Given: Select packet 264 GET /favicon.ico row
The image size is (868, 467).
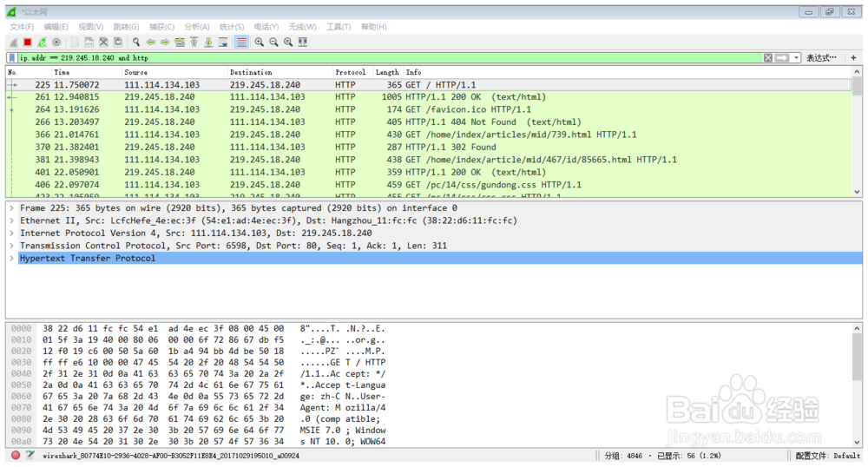Looking at the screenshot, I should click(x=429, y=109).
